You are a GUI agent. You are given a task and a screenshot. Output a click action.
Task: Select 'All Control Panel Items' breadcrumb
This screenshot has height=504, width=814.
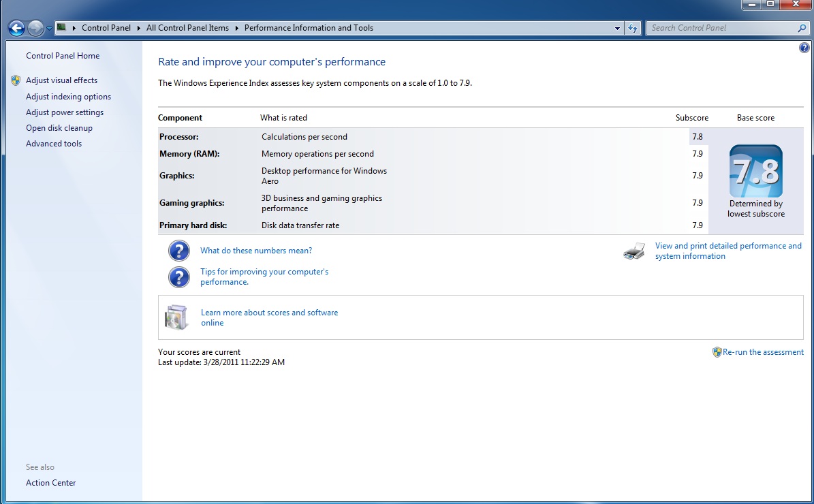(x=187, y=28)
